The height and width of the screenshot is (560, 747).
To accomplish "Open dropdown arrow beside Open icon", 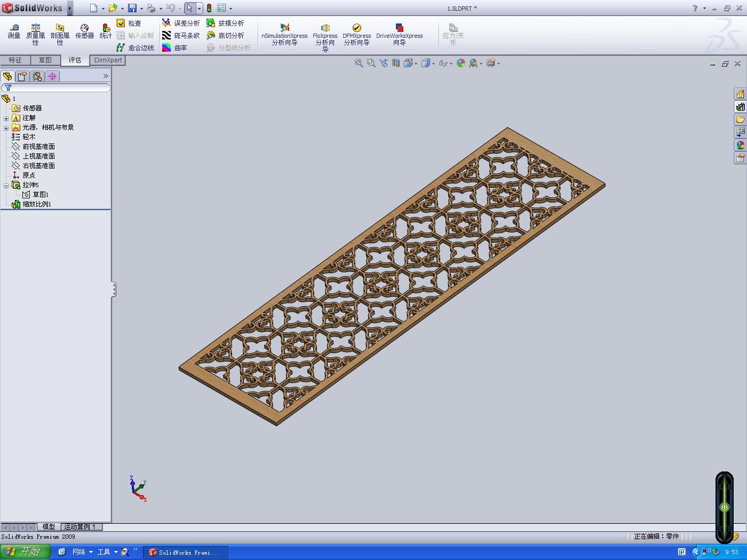I will pos(122,9).
